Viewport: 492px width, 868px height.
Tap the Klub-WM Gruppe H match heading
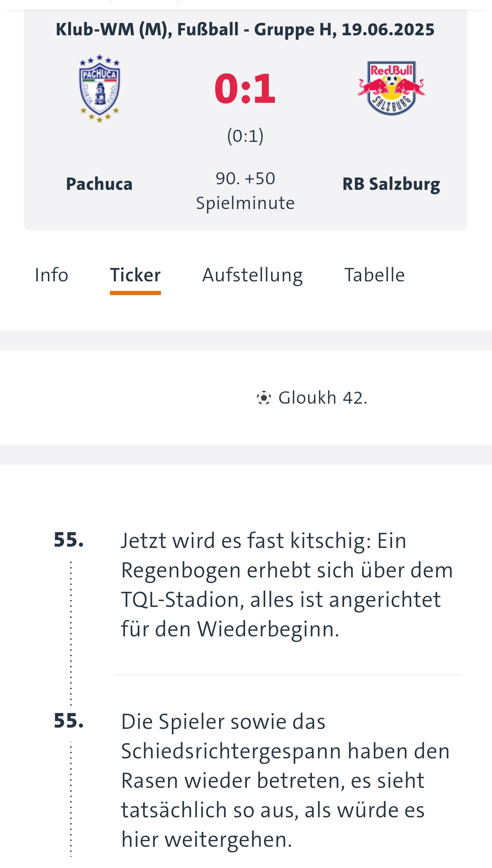[245, 30]
